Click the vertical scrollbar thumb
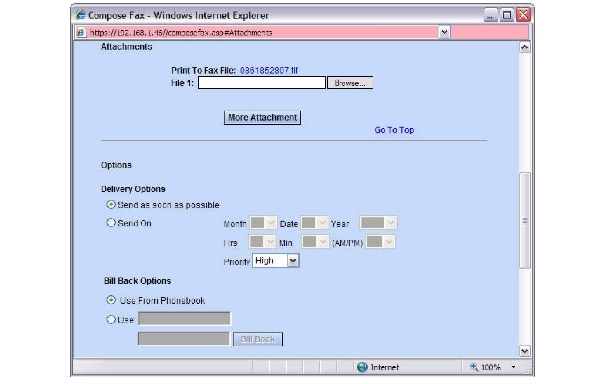 (525, 221)
